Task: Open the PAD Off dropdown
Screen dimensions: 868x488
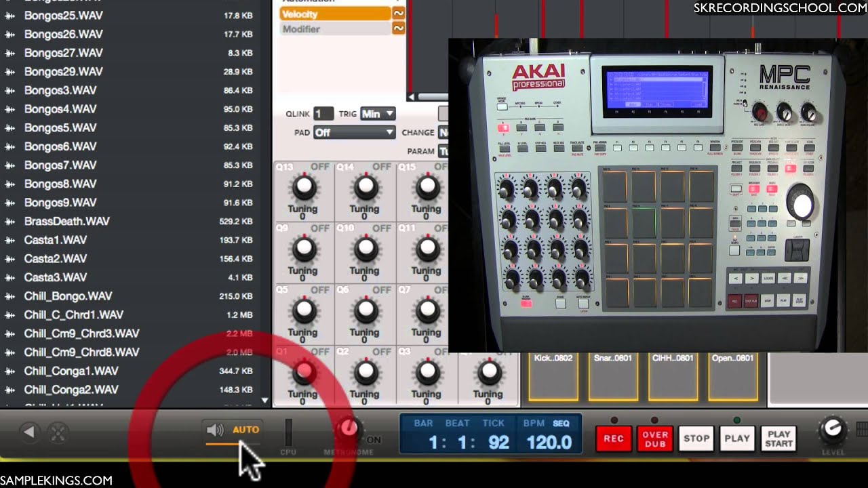Action: (354, 132)
